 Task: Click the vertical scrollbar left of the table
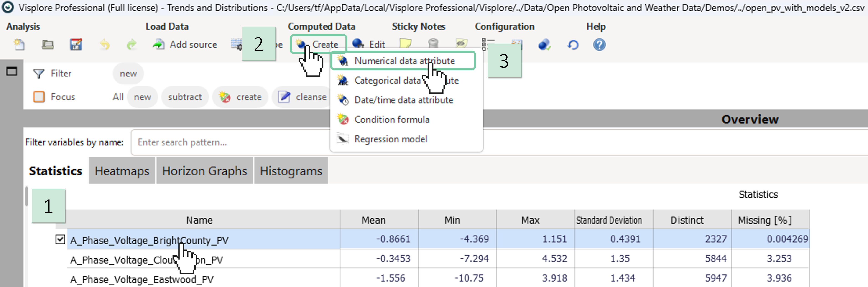pos(27,196)
